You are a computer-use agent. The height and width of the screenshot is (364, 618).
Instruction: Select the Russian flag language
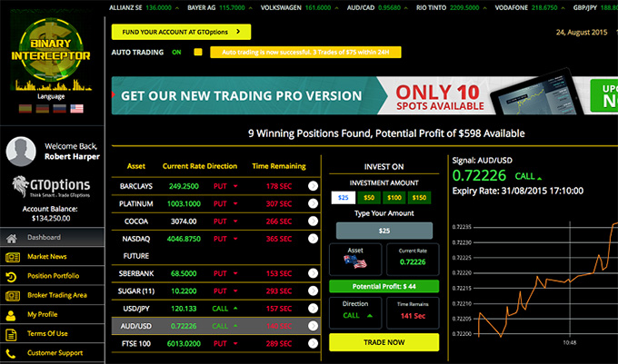point(59,109)
